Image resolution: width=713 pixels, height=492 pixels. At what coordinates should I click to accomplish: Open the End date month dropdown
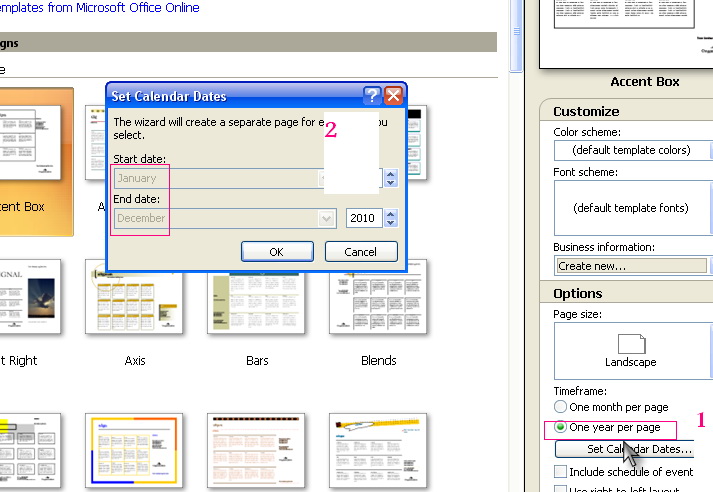click(x=225, y=218)
